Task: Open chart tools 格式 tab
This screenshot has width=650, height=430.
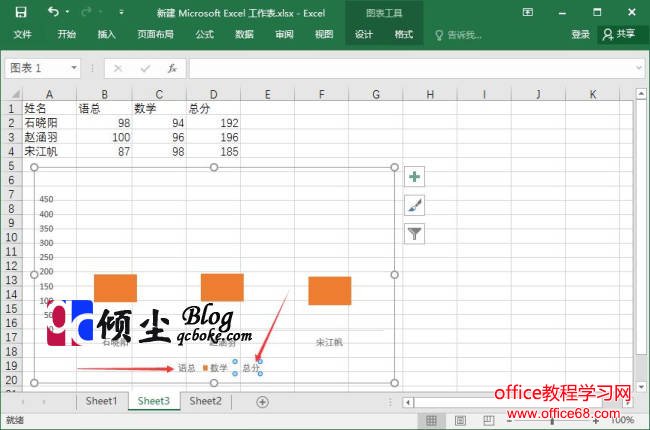Action: [403, 34]
